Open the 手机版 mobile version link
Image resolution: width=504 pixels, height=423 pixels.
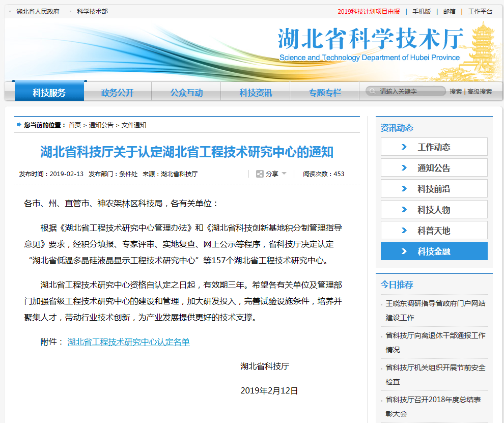pos(422,12)
